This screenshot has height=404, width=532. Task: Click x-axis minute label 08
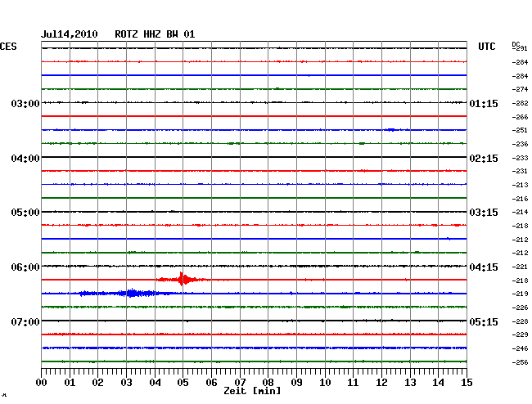pyautogui.click(x=268, y=383)
